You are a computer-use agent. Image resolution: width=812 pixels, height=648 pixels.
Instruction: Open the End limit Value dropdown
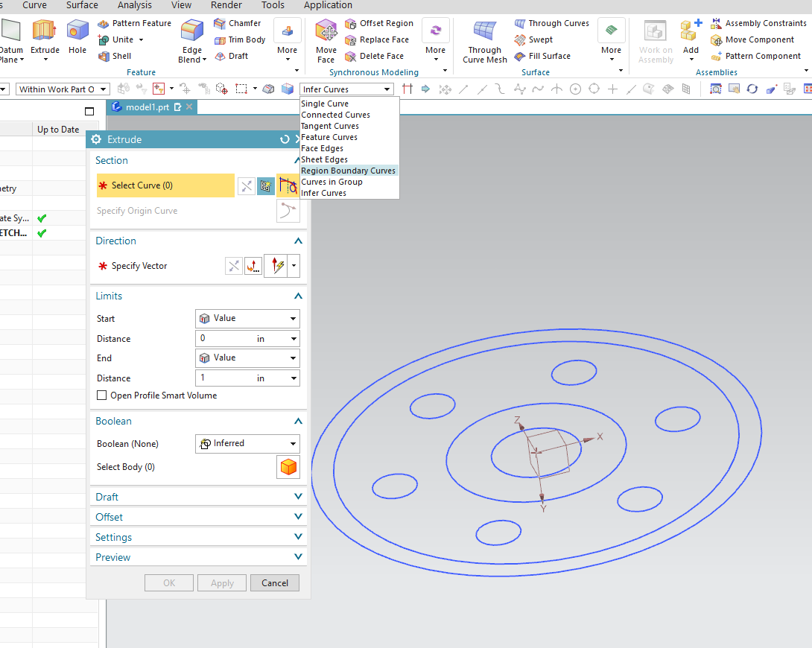coord(247,358)
